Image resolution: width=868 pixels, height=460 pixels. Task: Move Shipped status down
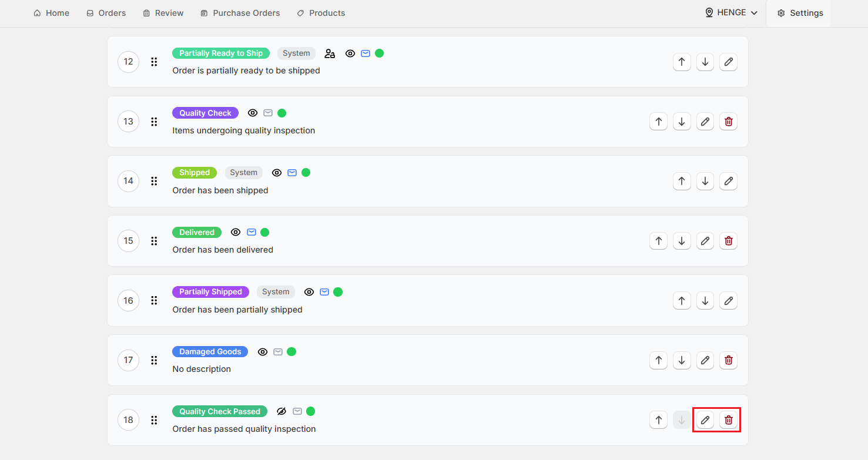coord(705,181)
